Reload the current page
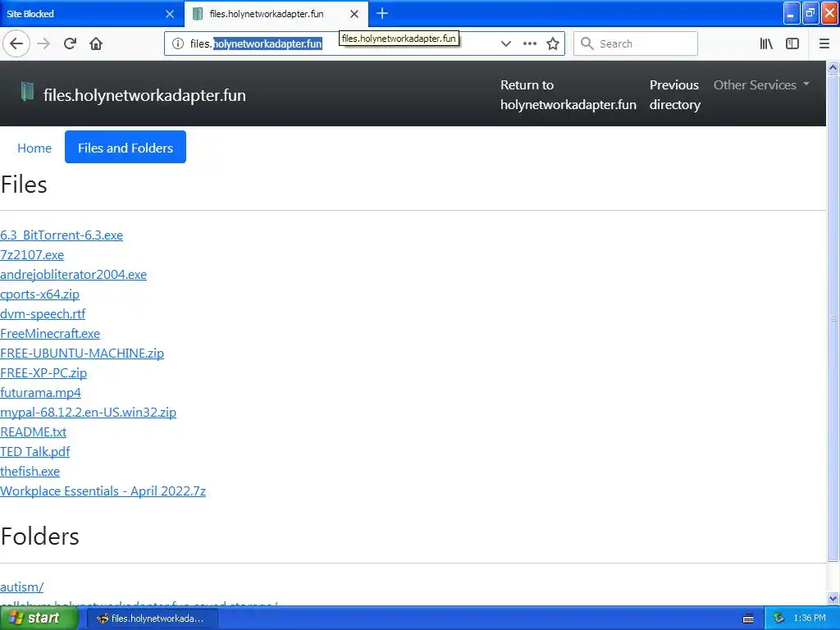The height and width of the screenshot is (630, 840). click(70, 43)
